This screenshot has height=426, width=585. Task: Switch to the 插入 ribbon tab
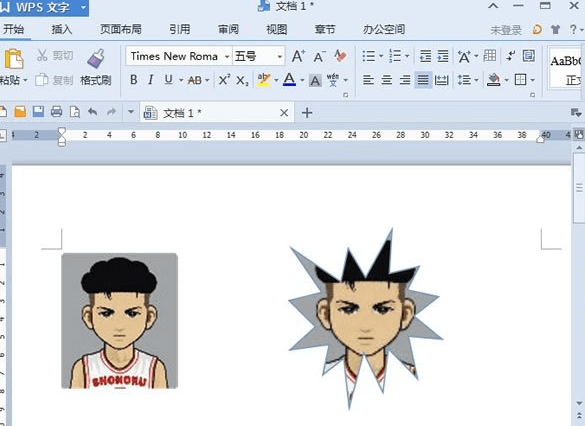click(62, 29)
